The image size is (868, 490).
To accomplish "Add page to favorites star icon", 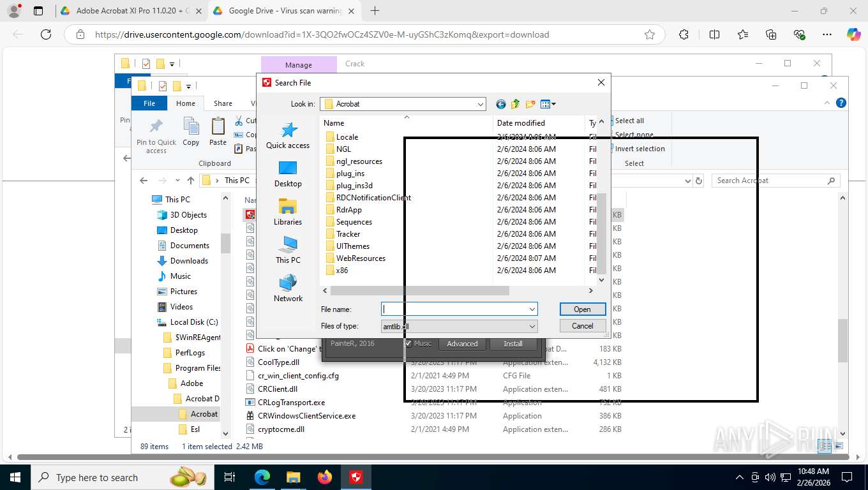I will click(650, 34).
